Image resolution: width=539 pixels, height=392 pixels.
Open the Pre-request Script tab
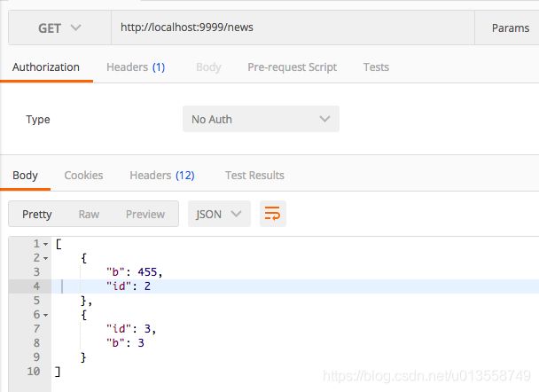pos(292,67)
